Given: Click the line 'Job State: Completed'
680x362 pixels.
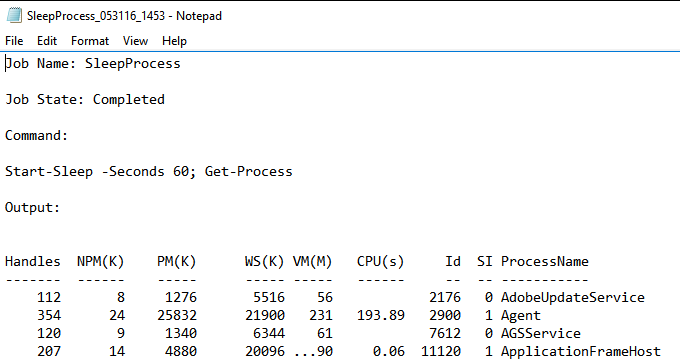Looking at the screenshot, I should point(85,100).
